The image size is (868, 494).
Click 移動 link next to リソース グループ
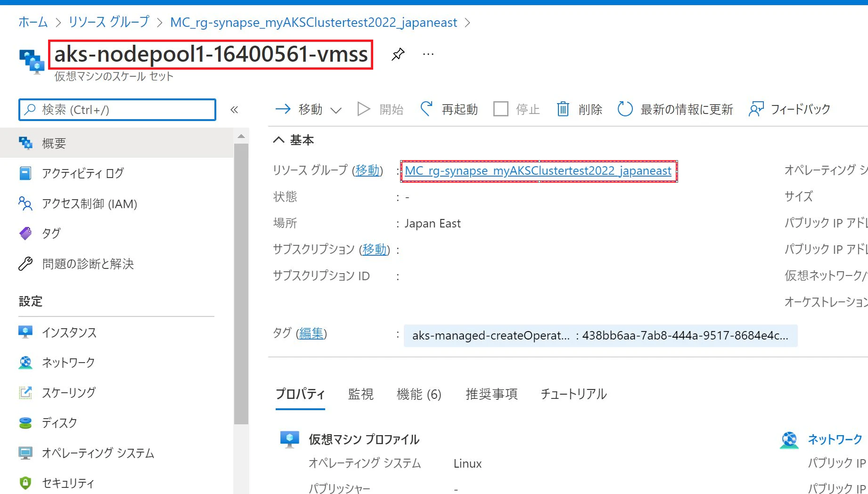tap(368, 170)
